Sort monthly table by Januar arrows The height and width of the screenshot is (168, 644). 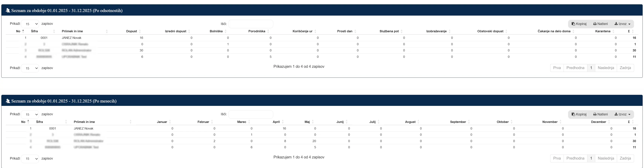click(x=170, y=122)
